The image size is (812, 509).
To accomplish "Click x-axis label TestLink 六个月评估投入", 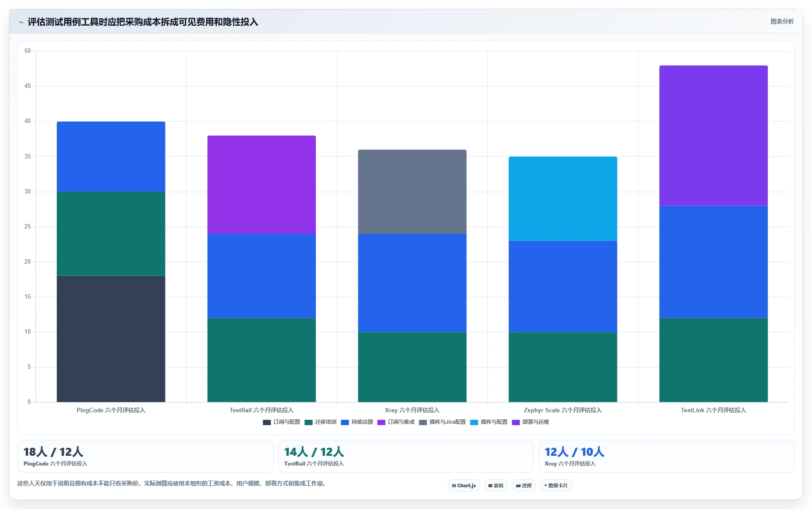I will pos(714,410).
